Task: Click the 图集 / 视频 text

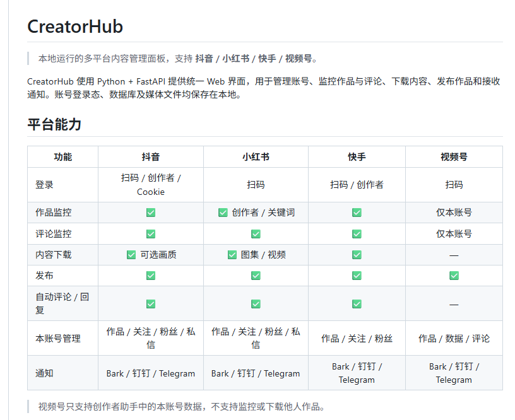Action: [x=263, y=255]
